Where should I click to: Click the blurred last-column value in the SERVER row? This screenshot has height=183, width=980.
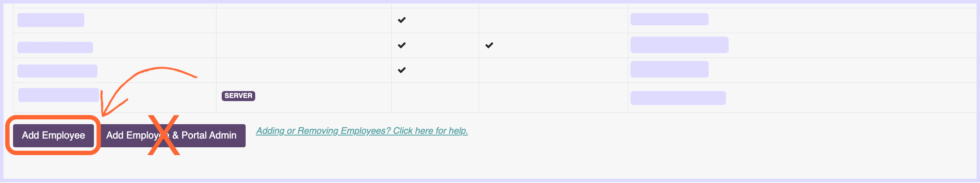tap(678, 98)
